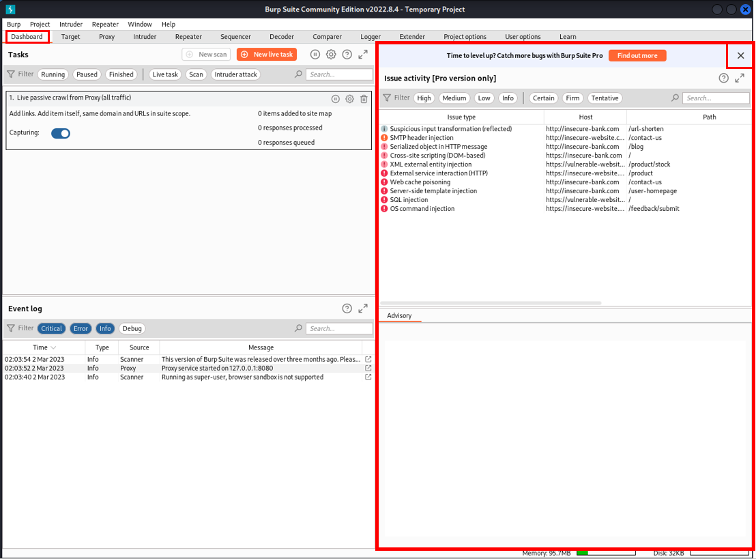Click the Event log search field

click(x=339, y=328)
